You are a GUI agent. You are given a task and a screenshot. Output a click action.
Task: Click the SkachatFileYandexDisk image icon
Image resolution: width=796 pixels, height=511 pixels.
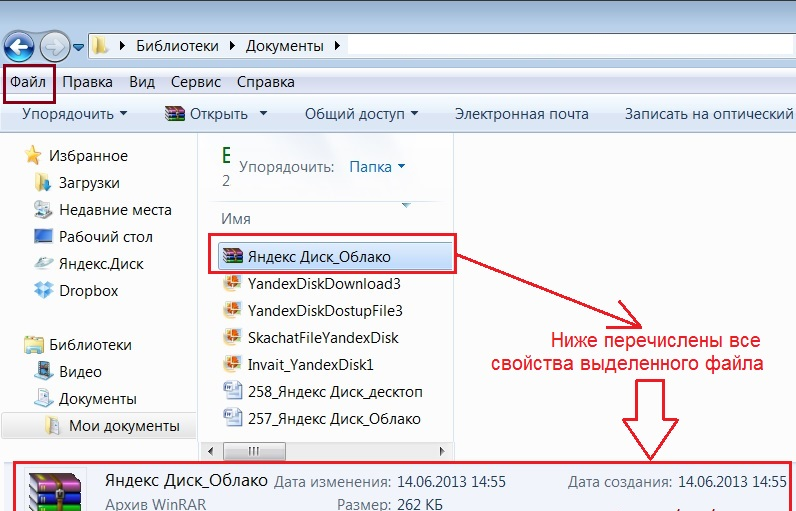[x=232, y=336]
